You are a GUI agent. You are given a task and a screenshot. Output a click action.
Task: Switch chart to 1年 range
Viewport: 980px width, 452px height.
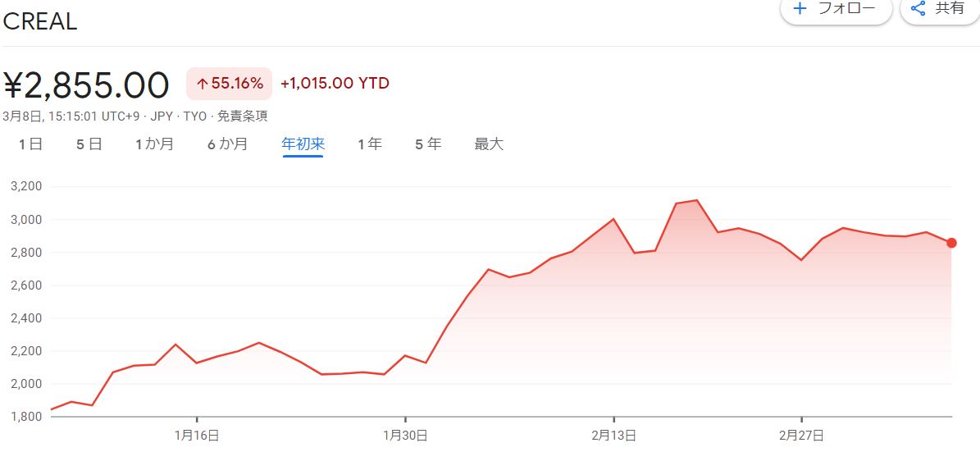370,144
